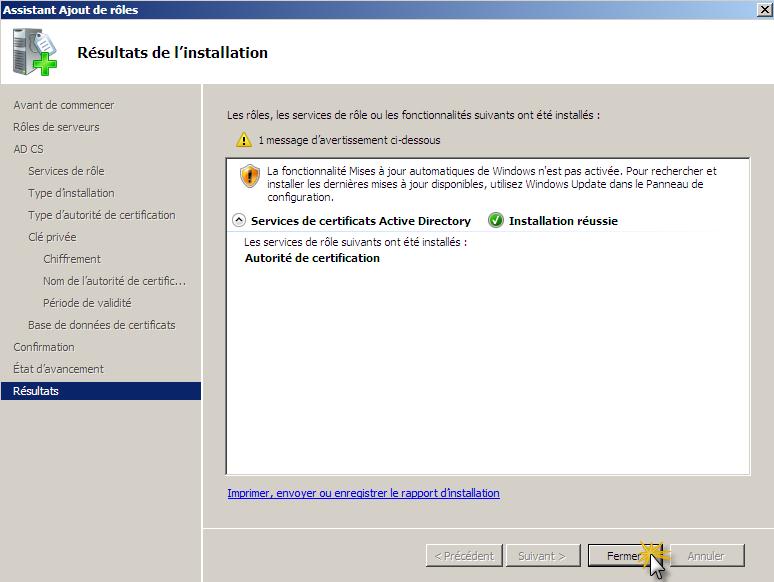Select Chiffrement step
Screen dimensions: 774x582
tap(72, 259)
